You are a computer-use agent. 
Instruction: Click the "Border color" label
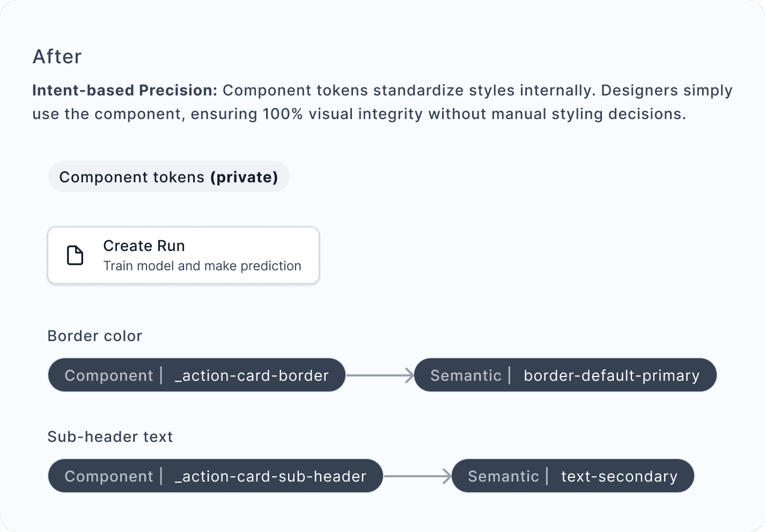click(95, 336)
